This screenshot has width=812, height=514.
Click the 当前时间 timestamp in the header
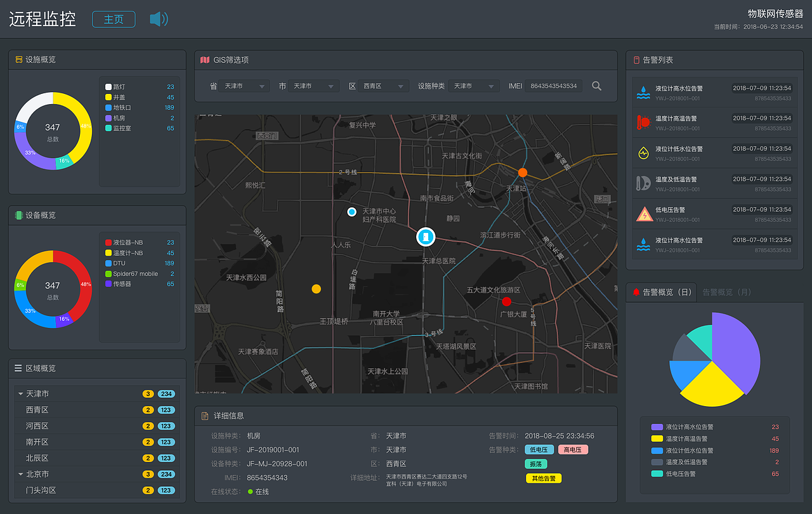pyautogui.click(x=759, y=27)
